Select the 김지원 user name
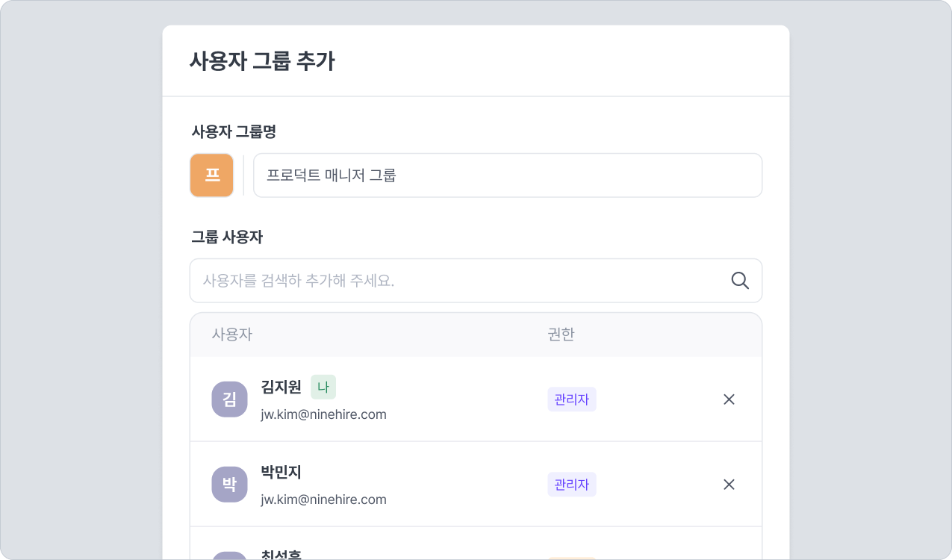Image resolution: width=952 pixels, height=560 pixels. tap(281, 387)
